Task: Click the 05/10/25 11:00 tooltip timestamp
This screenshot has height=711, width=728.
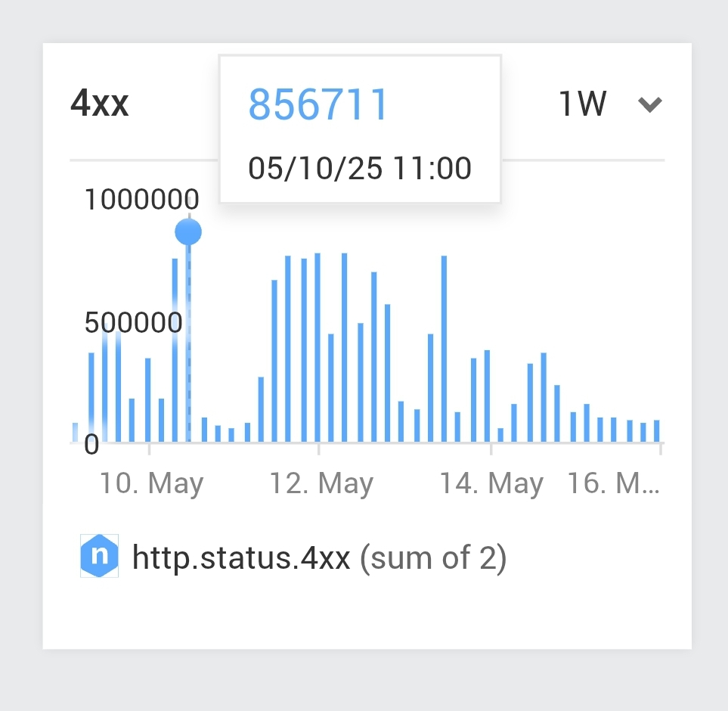Action: coord(360,168)
